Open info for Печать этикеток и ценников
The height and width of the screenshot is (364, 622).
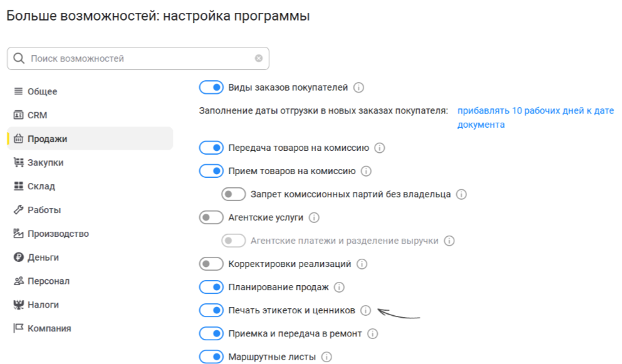(366, 310)
